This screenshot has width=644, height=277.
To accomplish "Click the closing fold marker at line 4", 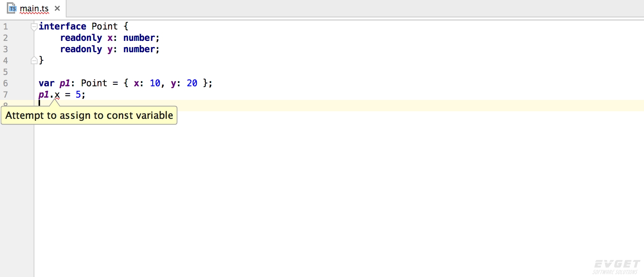I will point(34,61).
